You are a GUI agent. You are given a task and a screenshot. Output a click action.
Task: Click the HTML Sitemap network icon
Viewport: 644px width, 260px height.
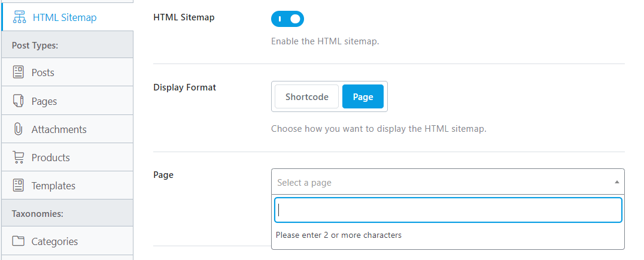coord(19,17)
